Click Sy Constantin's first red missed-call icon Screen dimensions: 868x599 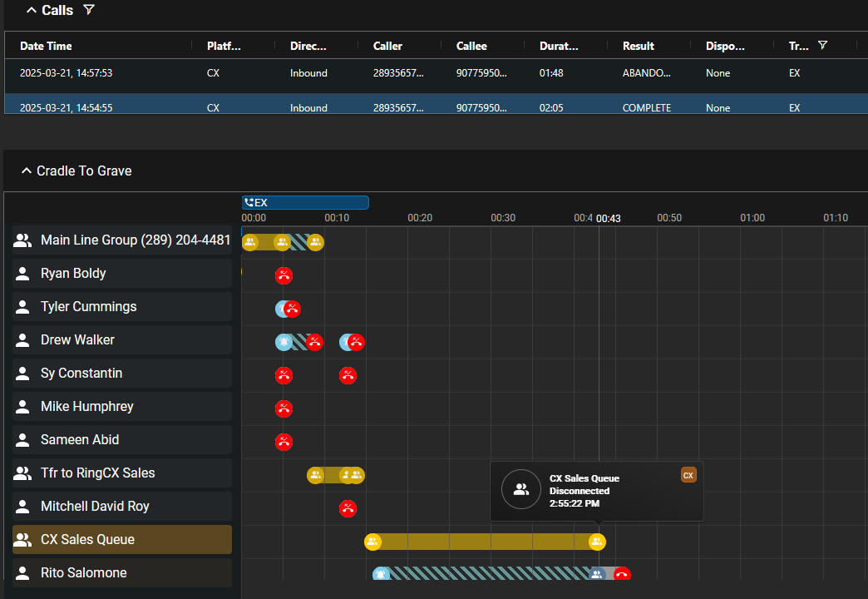[x=284, y=375]
